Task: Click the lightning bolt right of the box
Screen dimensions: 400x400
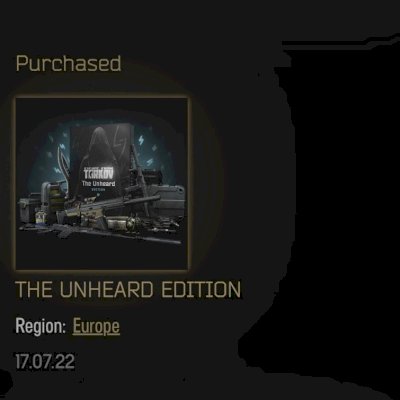Action: [x=141, y=141]
